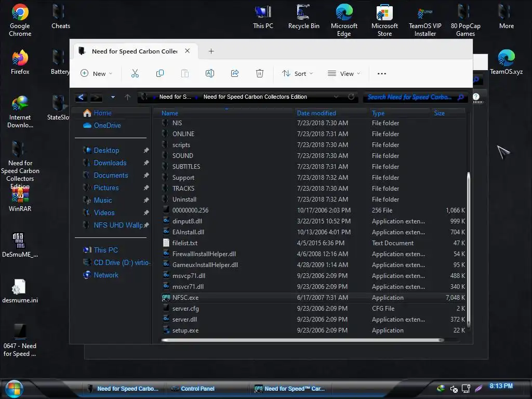Open Firefox desktop icon

[20, 62]
